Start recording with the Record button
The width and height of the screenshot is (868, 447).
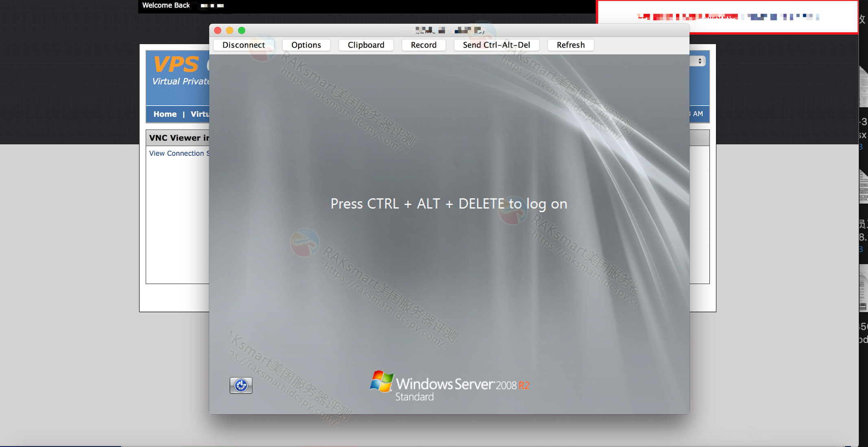coord(423,45)
